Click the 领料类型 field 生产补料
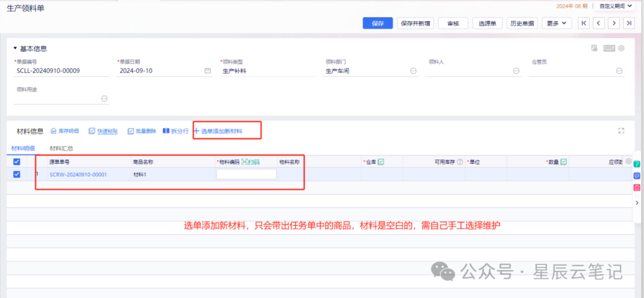This screenshot has height=298, width=644. point(267,71)
